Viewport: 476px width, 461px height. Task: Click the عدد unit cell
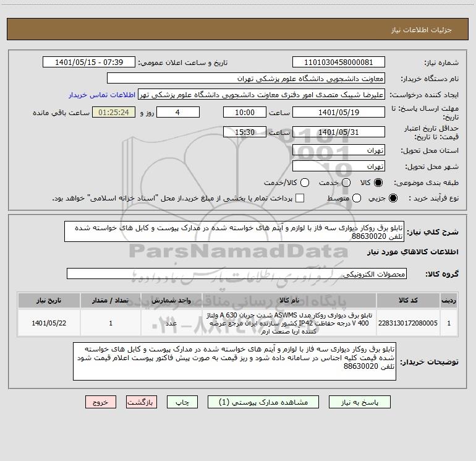[x=171, y=323]
